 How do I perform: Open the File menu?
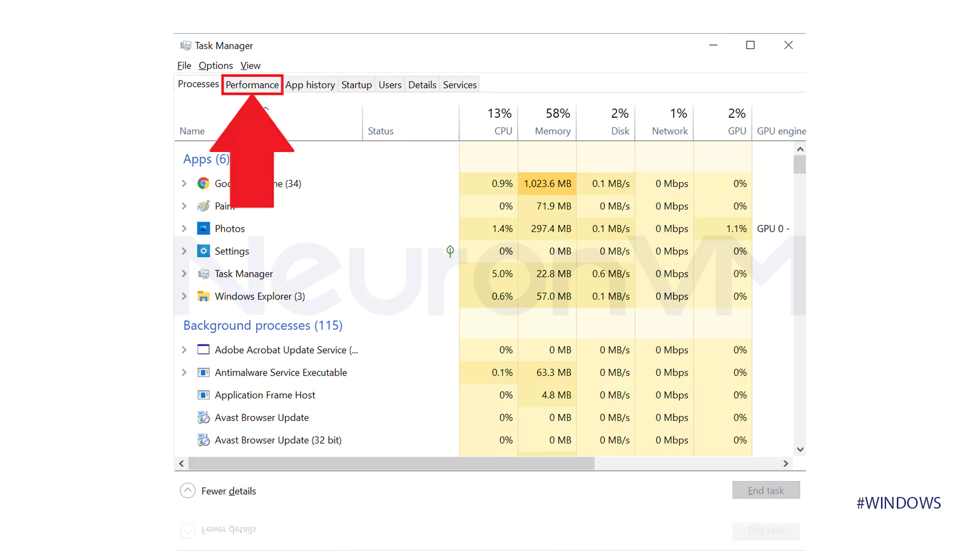pos(184,65)
